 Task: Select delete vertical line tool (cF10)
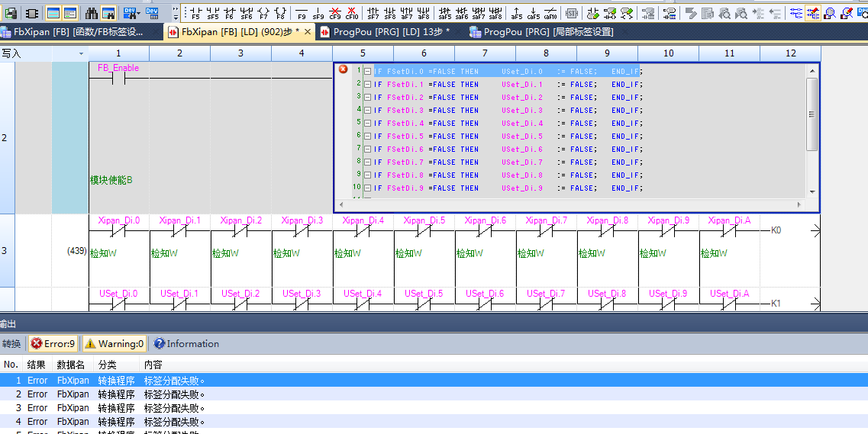(x=351, y=13)
